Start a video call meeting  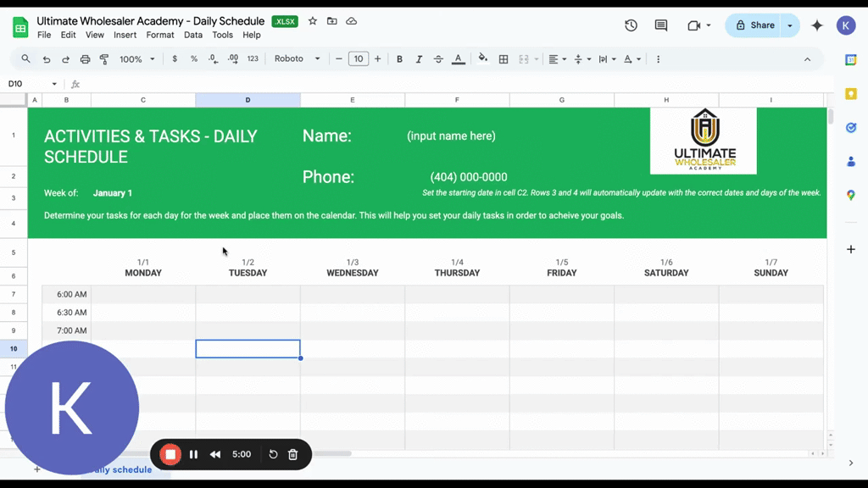pos(694,25)
